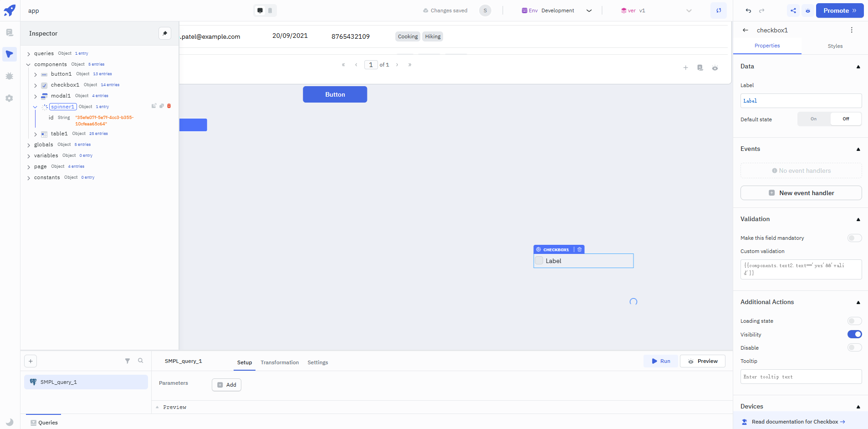
Task: Click New event handler button
Action: [x=801, y=193]
